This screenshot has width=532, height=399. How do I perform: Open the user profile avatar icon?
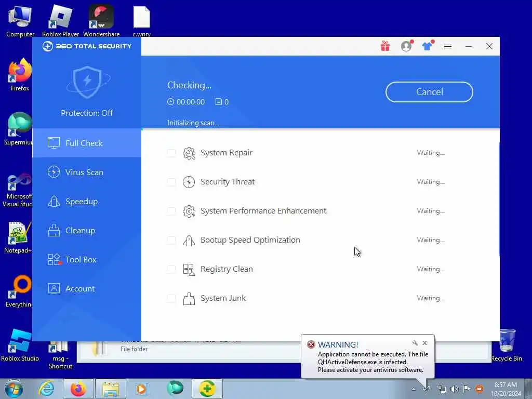[x=406, y=46]
